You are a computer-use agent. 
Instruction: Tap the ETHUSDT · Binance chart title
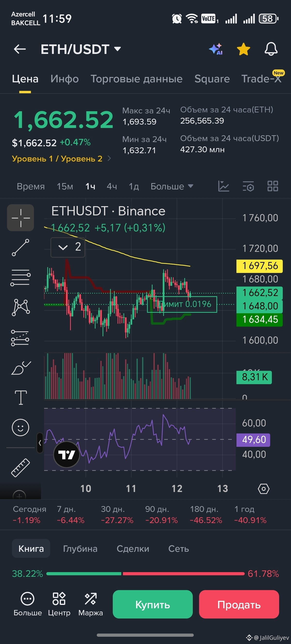tap(108, 211)
